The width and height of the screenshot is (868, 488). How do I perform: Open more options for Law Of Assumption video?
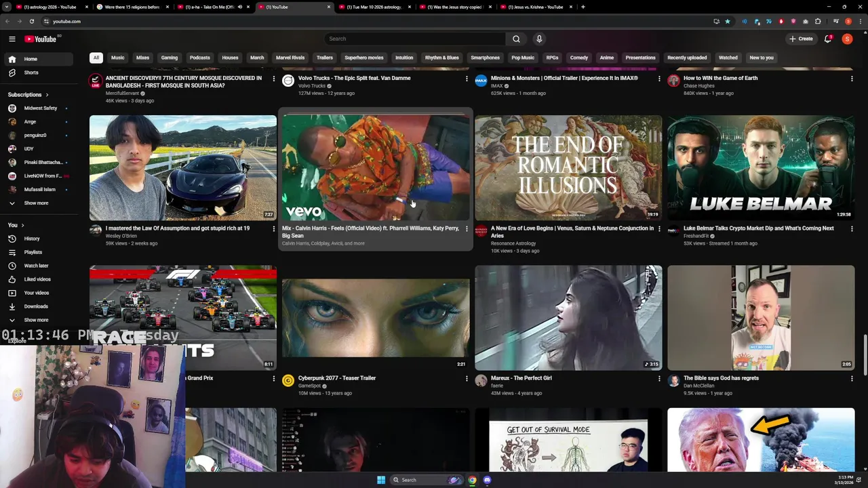pos(274,229)
